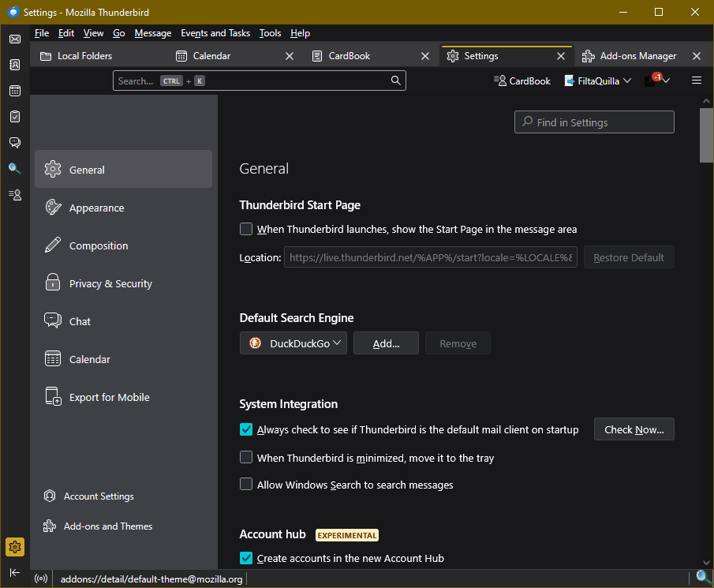Click the settings page vertical scrollbar
The image size is (714, 588).
tap(706, 136)
